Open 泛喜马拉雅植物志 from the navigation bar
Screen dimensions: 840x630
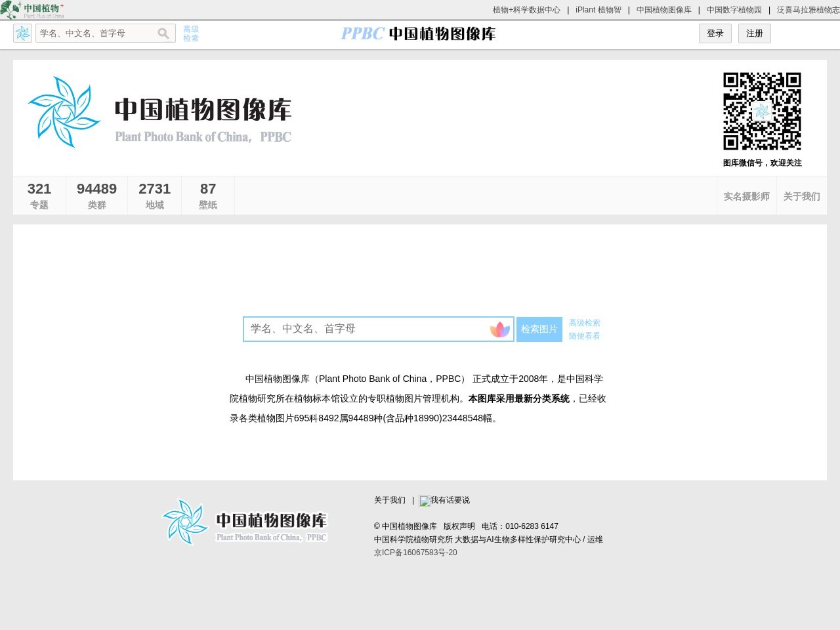point(807,10)
